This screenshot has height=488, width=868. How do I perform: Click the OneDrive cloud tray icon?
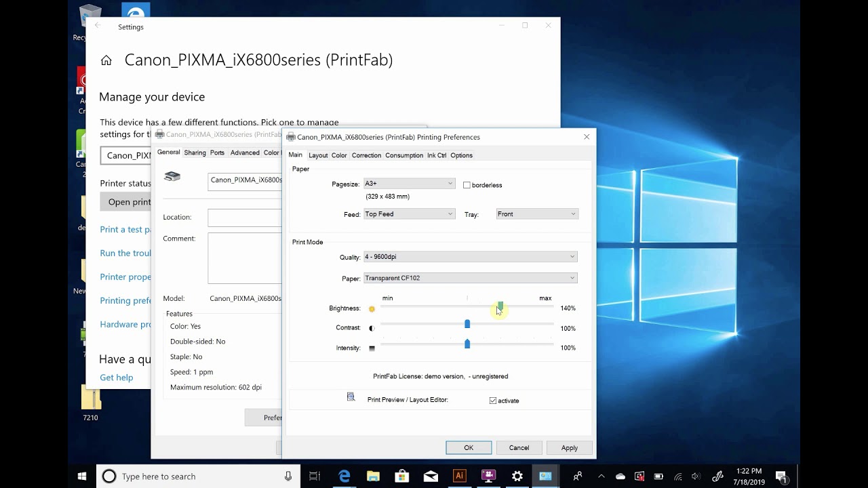pyautogui.click(x=620, y=476)
